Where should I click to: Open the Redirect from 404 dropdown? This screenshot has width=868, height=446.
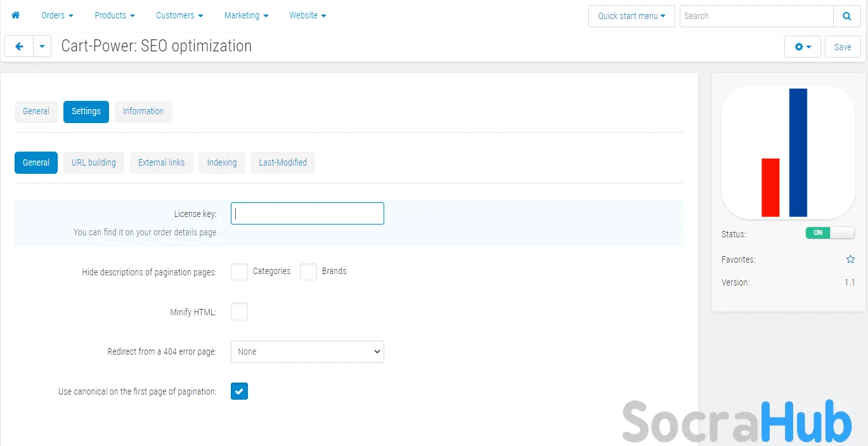(x=307, y=351)
